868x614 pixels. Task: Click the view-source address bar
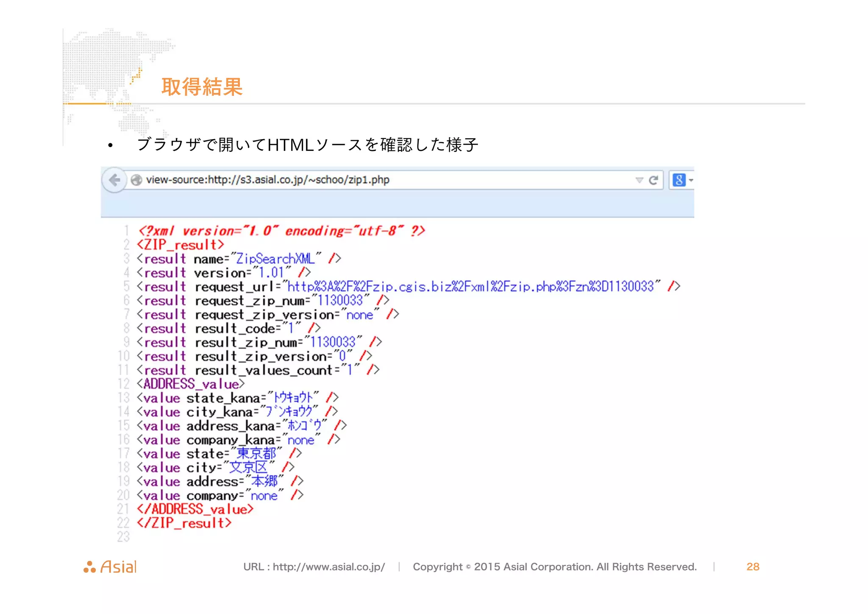[394, 180]
